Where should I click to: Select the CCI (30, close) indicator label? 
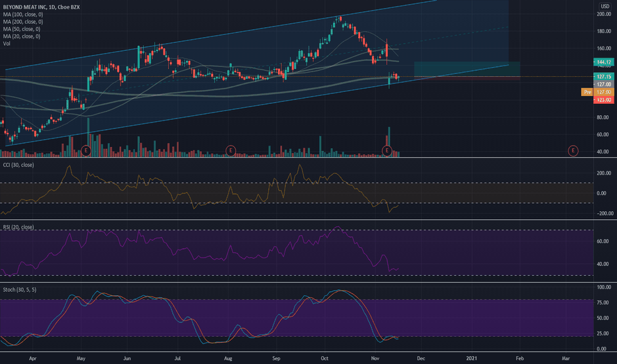pyautogui.click(x=19, y=165)
